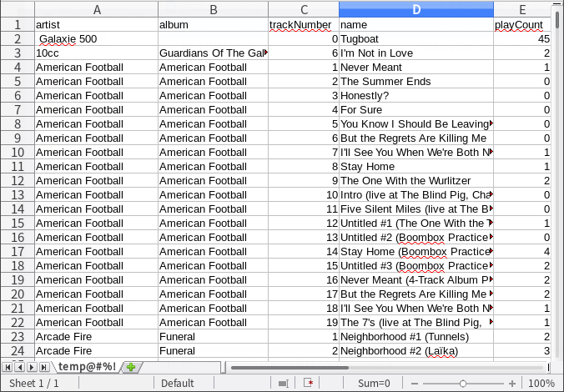Screen dimensions: 564x392
Task: Add new sheet with green plus
Action: pyautogui.click(x=131, y=367)
